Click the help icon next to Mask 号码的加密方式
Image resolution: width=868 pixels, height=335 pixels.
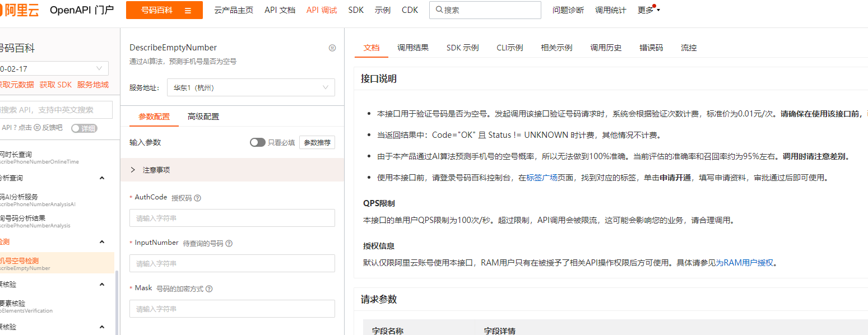209,289
